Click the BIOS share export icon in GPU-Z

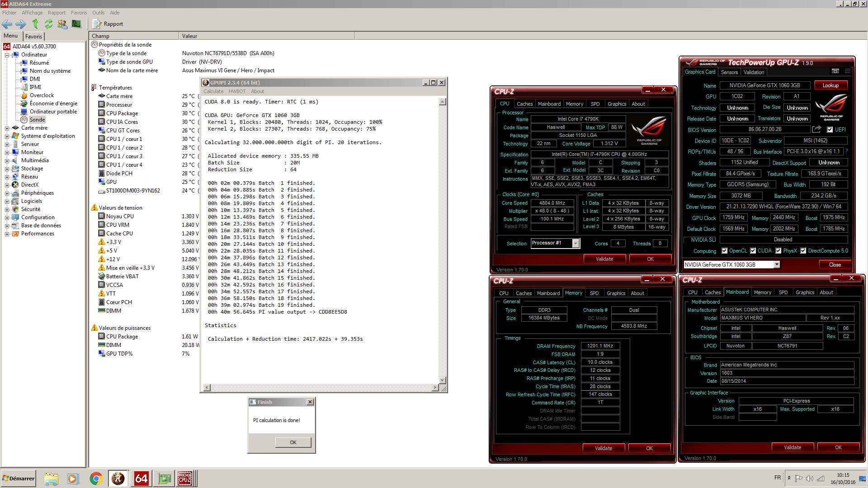816,129
